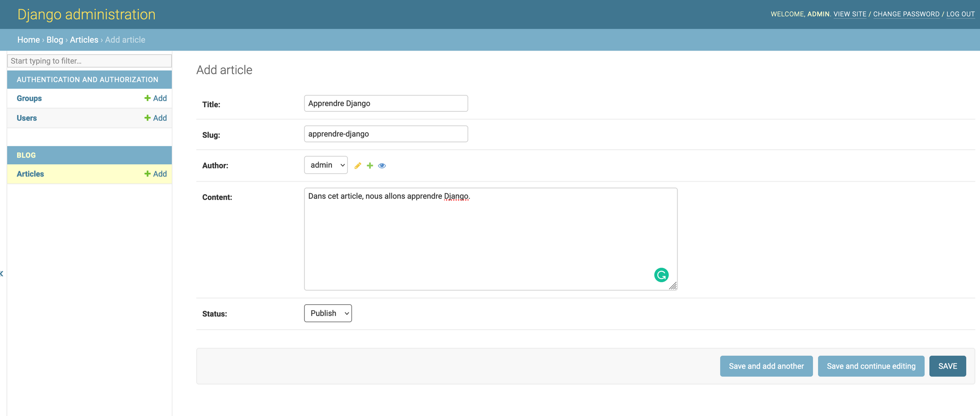Open the CHANGE PASSWORD link

point(906,14)
